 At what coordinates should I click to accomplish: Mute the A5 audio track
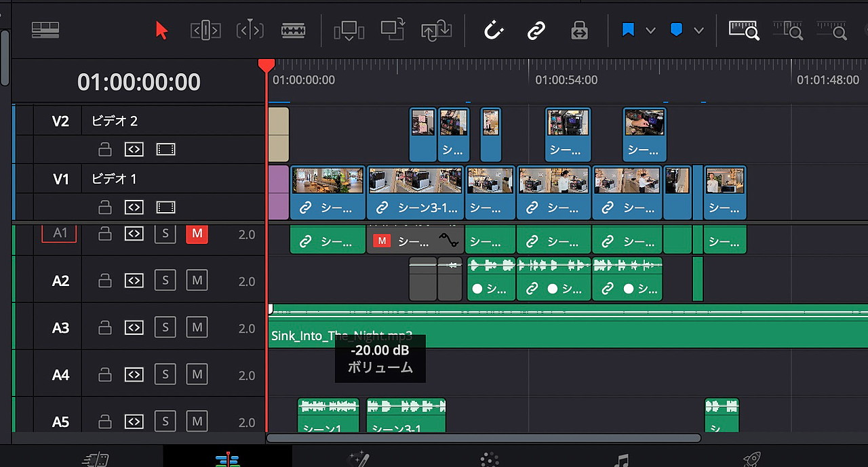197,422
